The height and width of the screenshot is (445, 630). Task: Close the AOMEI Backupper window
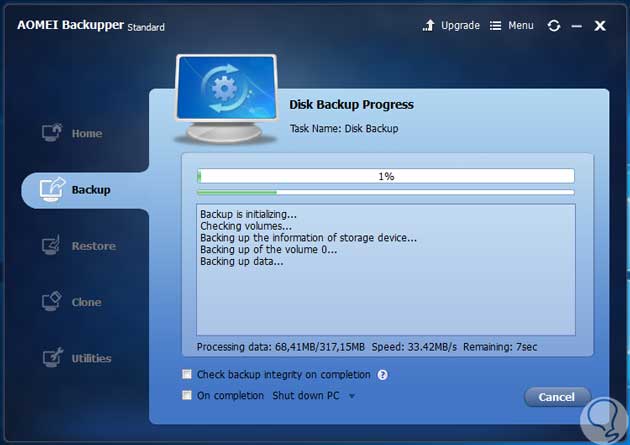pos(600,26)
